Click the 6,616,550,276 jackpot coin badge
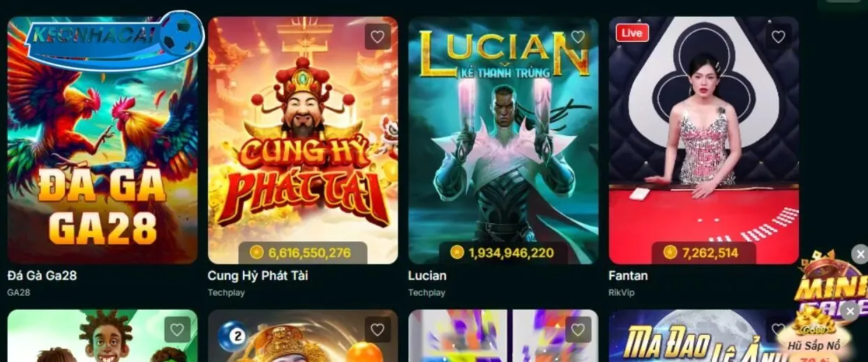The height and width of the screenshot is (362, 868). click(303, 252)
